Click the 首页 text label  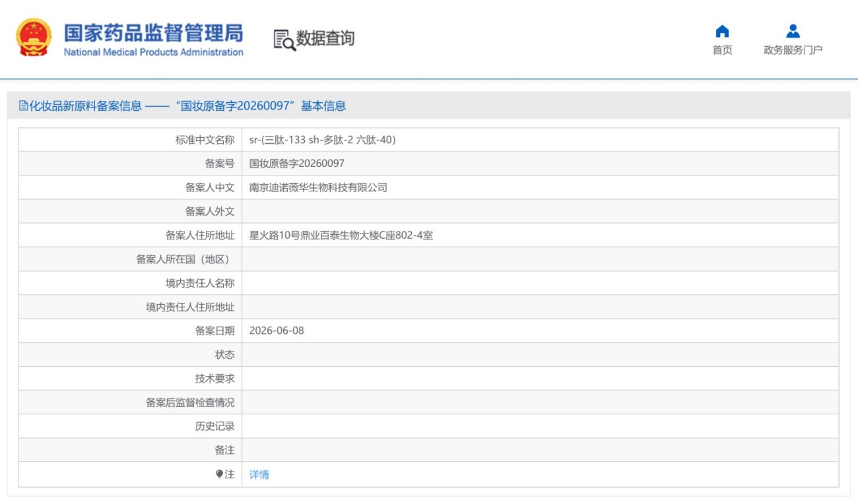[x=722, y=50]
